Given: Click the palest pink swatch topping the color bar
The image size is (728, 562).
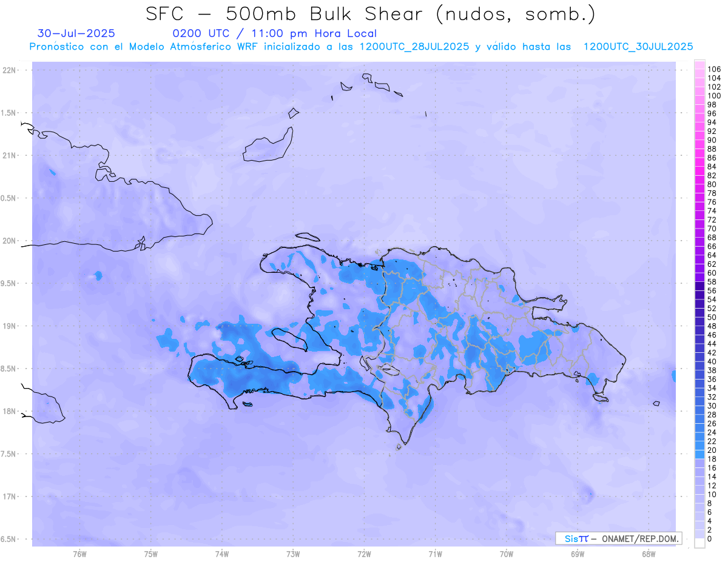Looking at the screenshot, I should 699,65.
